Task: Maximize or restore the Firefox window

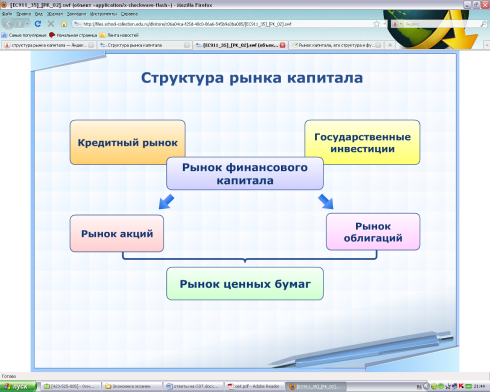Action: [476, 5]
